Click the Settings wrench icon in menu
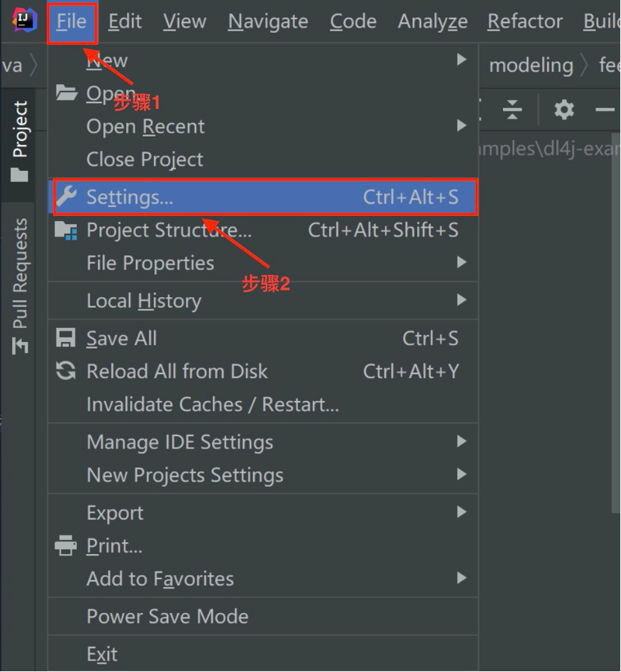Image resolution: width=621 pixels, height=672 pixels. tap(66, 197)
